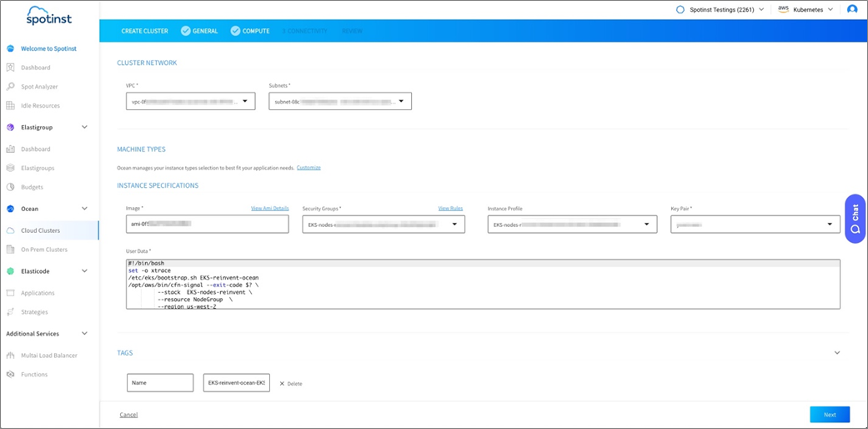Open Budgets page

[33, 187]
